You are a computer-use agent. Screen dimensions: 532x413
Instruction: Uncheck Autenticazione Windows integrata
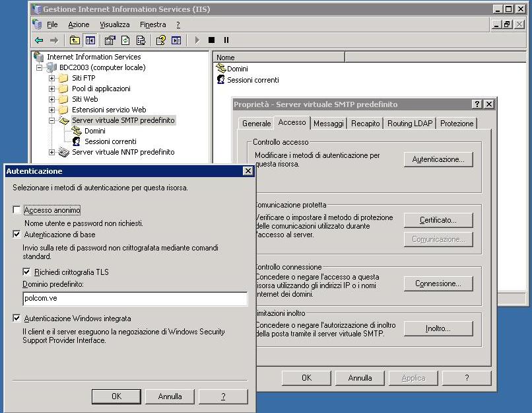(17, 318)
